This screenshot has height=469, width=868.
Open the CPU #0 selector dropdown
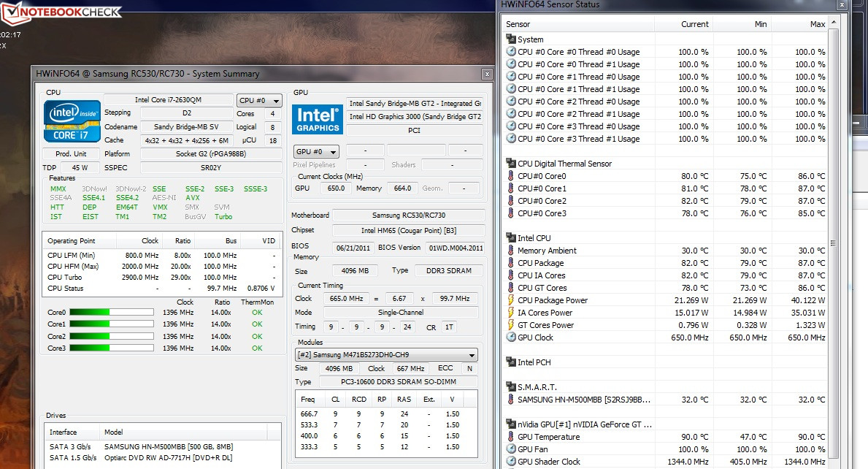(259, 101)
